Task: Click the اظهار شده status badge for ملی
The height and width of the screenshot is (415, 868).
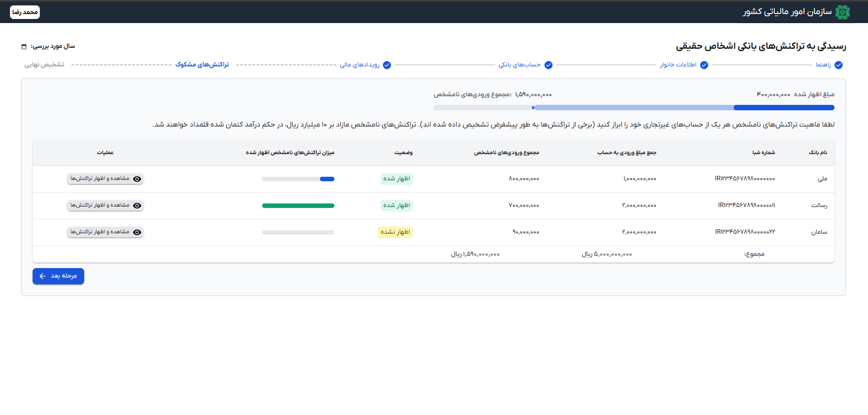Action: point(396,179)
